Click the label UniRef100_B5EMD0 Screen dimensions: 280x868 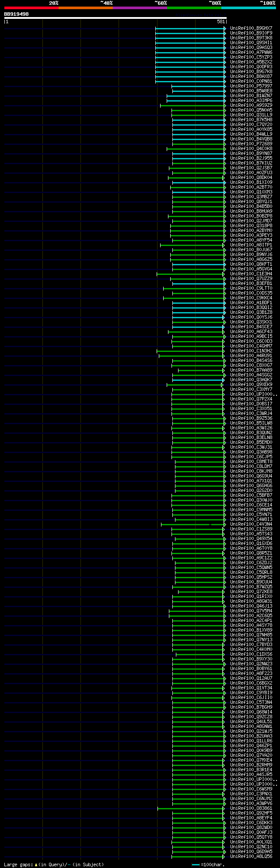(251, 442)
